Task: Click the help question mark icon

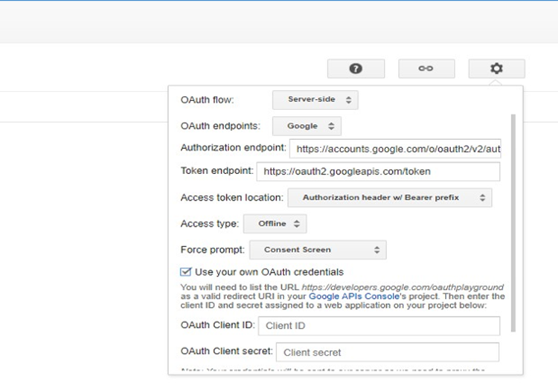Action: tap(356, 68)
